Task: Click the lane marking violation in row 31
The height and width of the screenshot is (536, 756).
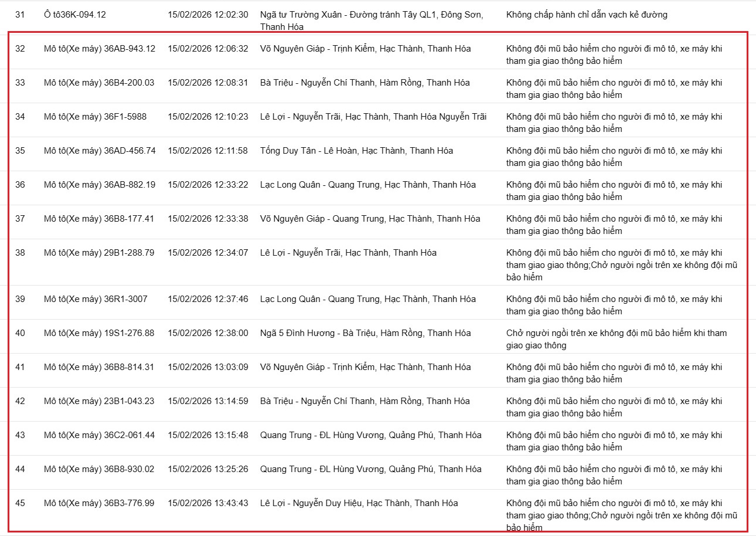Action: 587,15
